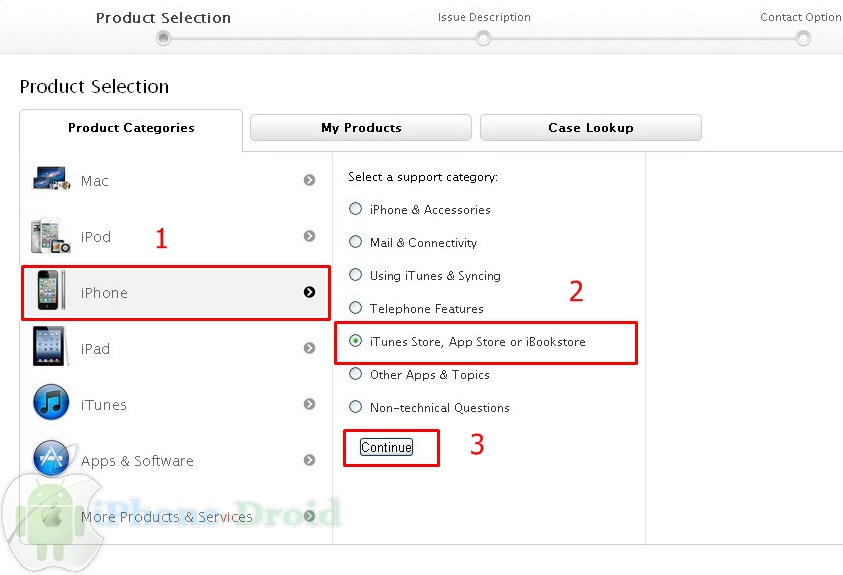Click the iPod category label
Screen dimensions: 843x575
96,237
